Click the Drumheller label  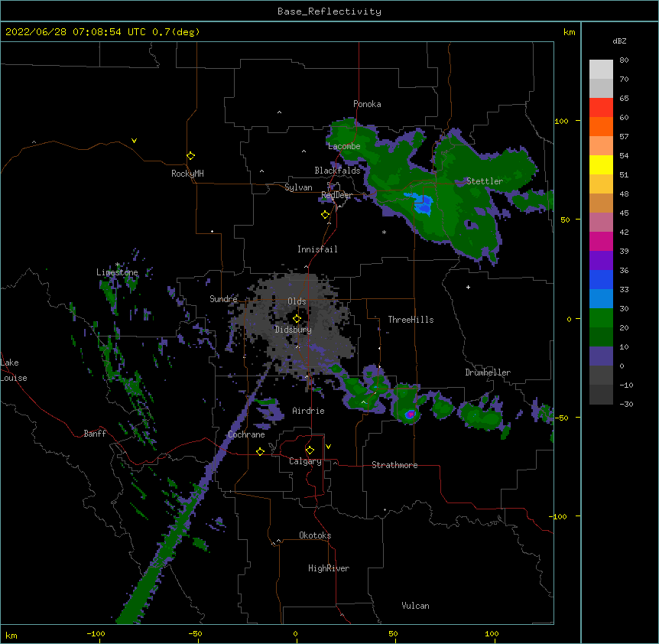point(488,372)
